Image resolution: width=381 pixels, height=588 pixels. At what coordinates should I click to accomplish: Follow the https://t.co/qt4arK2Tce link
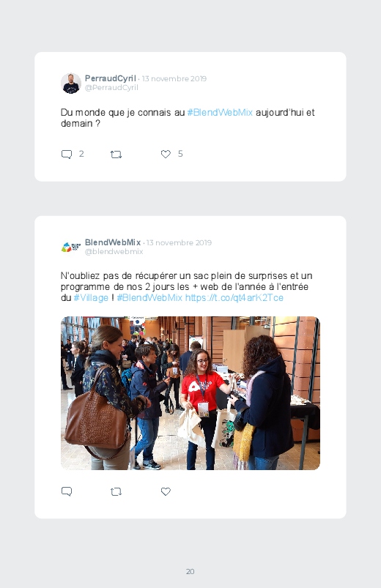(234, 298)
